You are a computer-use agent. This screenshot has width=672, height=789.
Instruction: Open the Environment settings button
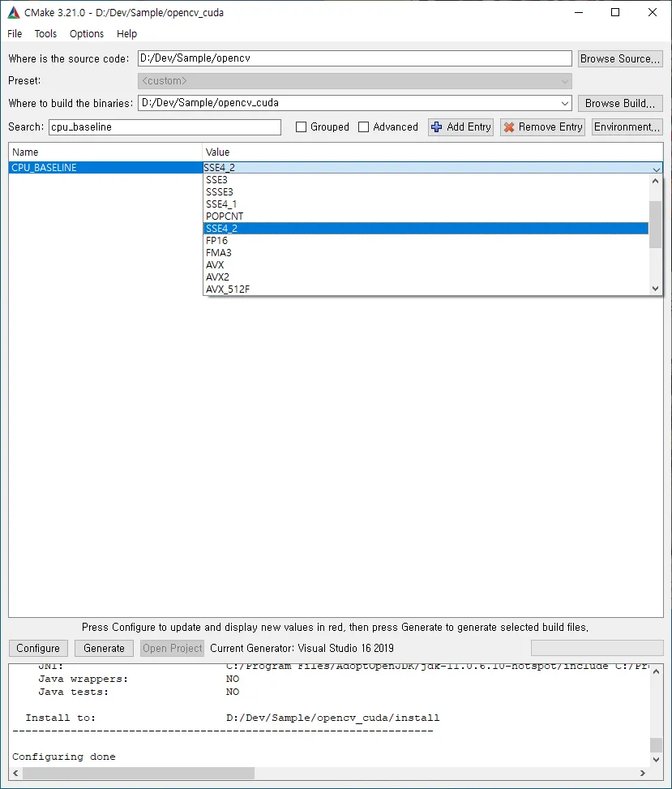(x=627, y=126)
